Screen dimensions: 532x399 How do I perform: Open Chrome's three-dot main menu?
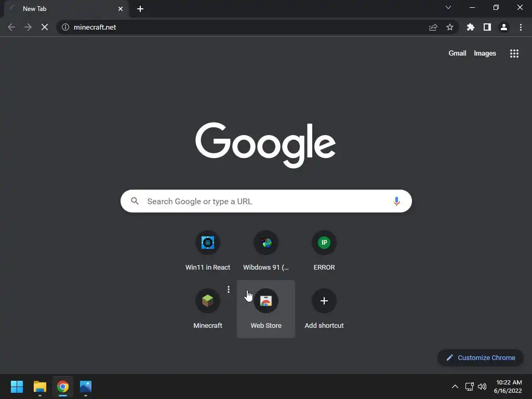(521, 27)
